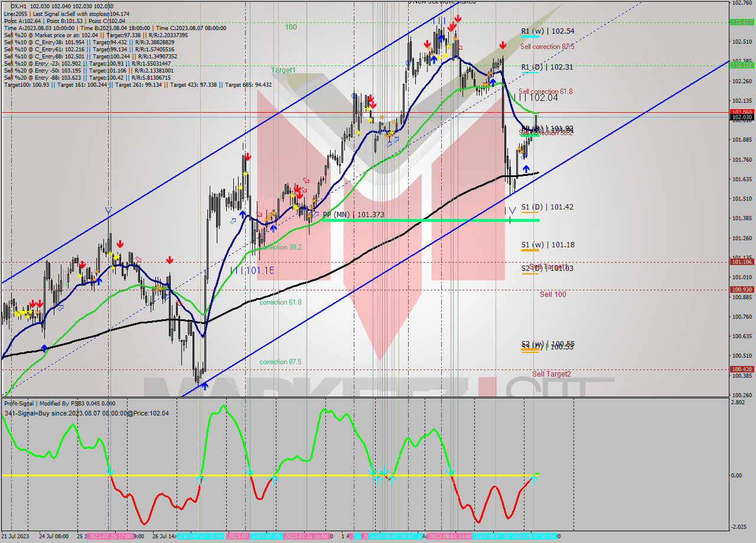
Task: Click the blue '| | | 101.15' wave label
Action: click(x=252, y=270)
